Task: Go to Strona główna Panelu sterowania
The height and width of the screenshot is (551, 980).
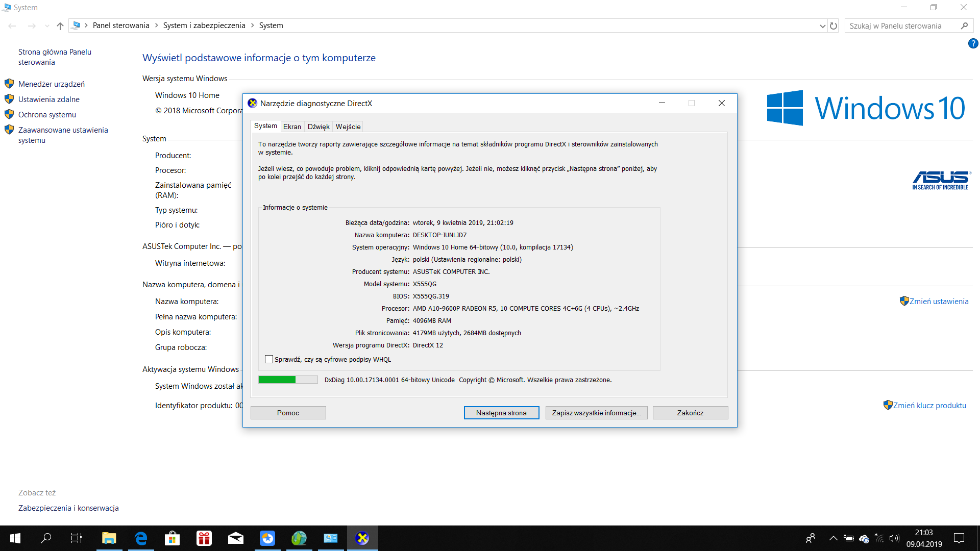Action: tap(55, 57)
